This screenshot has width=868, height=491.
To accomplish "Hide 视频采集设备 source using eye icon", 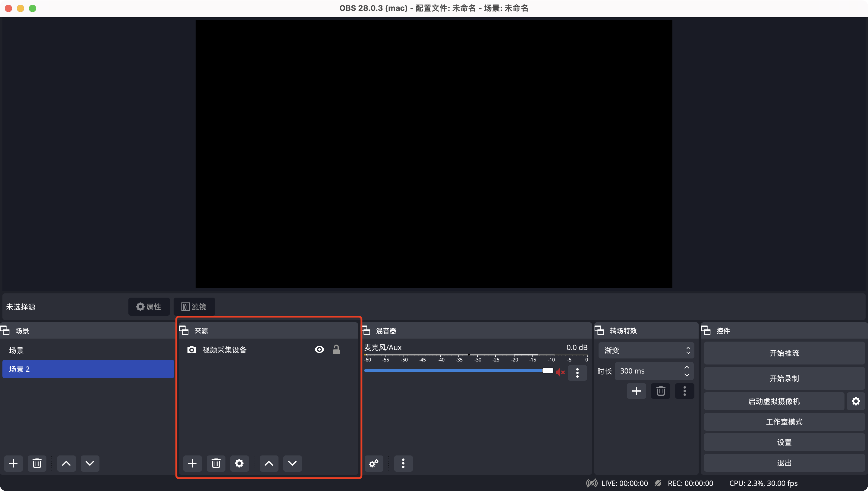I will tap(319, 349).
